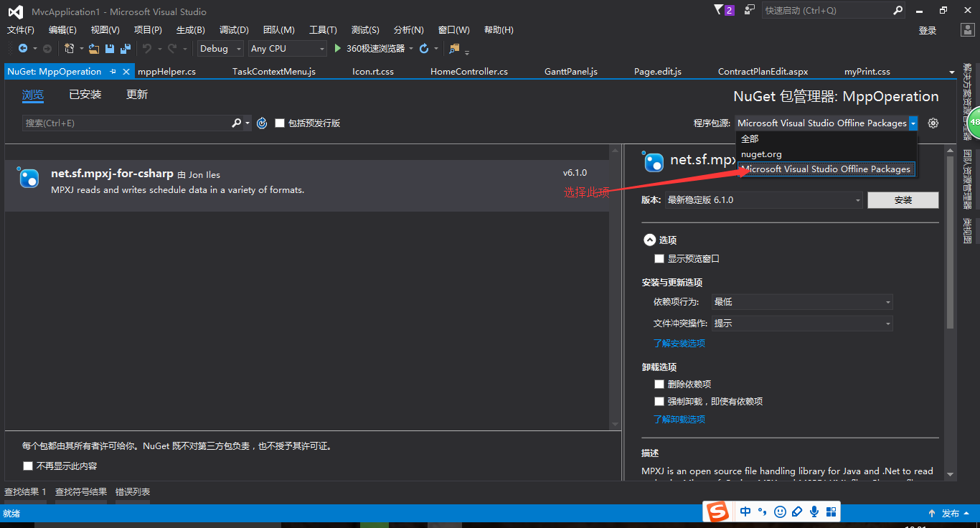Click the Sogou microphone voice input icon
Screen dimensions: 980x528
[x=814, y=511]
